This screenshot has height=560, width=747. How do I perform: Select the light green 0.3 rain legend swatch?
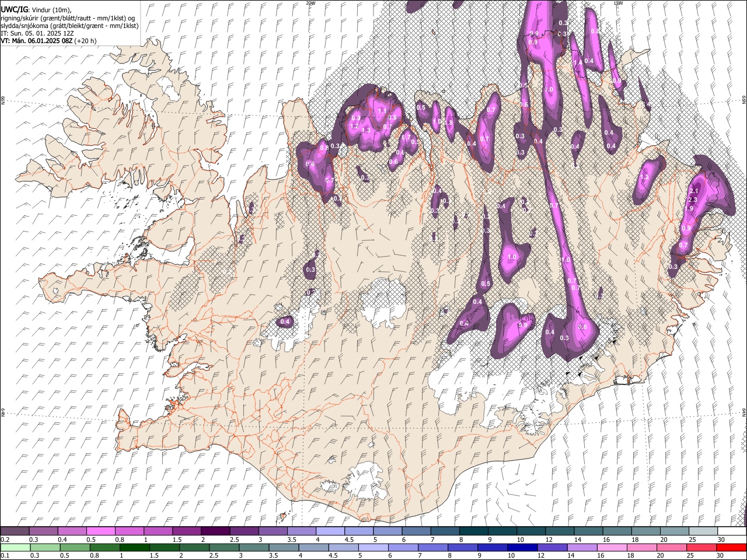45,547
